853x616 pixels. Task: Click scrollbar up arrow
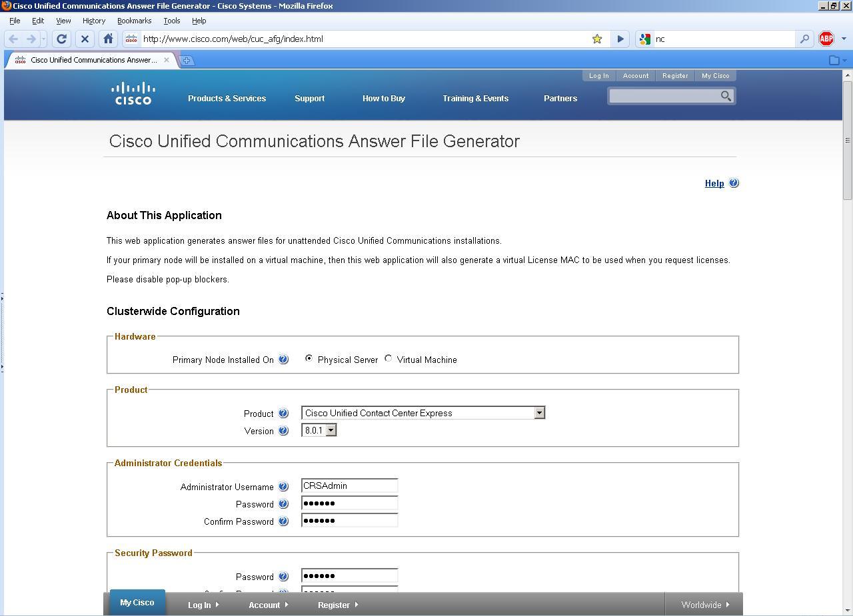[848, 75]
